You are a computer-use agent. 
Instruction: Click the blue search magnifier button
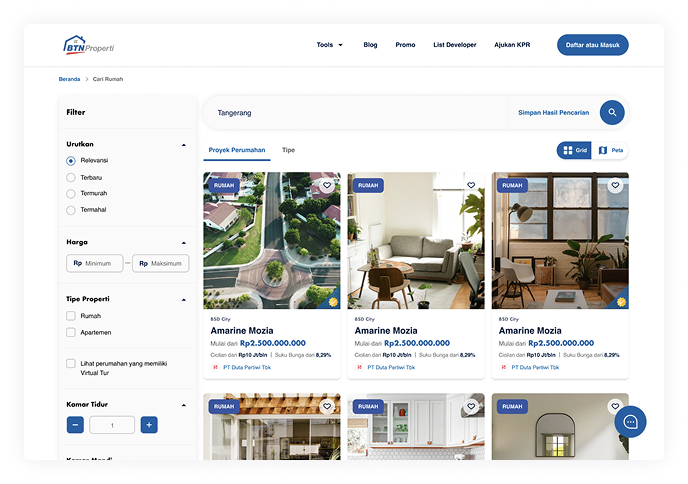(612, 113)
